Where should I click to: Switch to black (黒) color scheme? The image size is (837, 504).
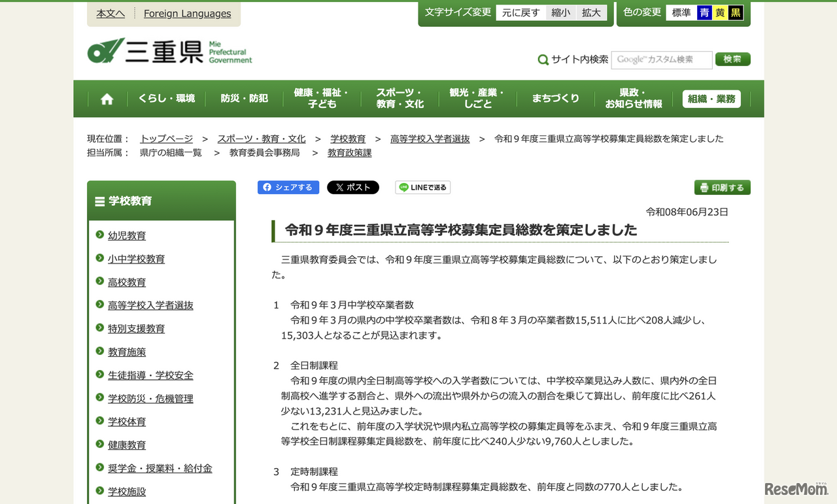(x=736, y=12)
